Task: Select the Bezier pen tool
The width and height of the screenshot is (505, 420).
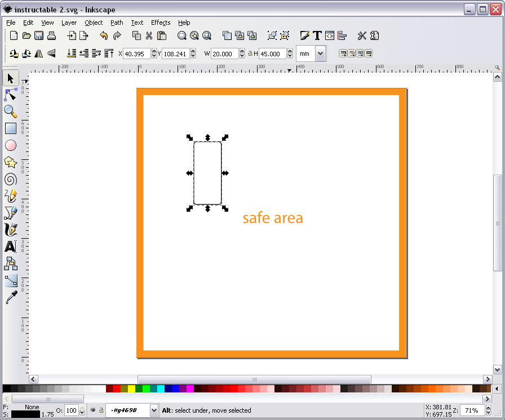Action: coord(11,213)
